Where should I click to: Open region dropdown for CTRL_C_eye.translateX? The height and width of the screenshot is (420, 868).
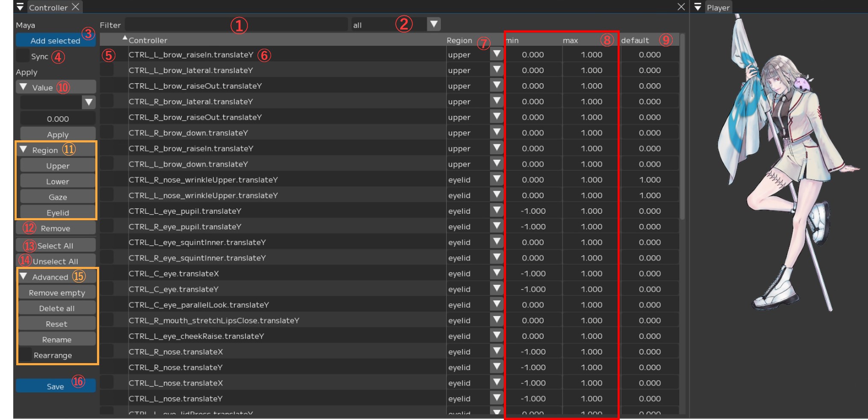[x=496, y=273]
